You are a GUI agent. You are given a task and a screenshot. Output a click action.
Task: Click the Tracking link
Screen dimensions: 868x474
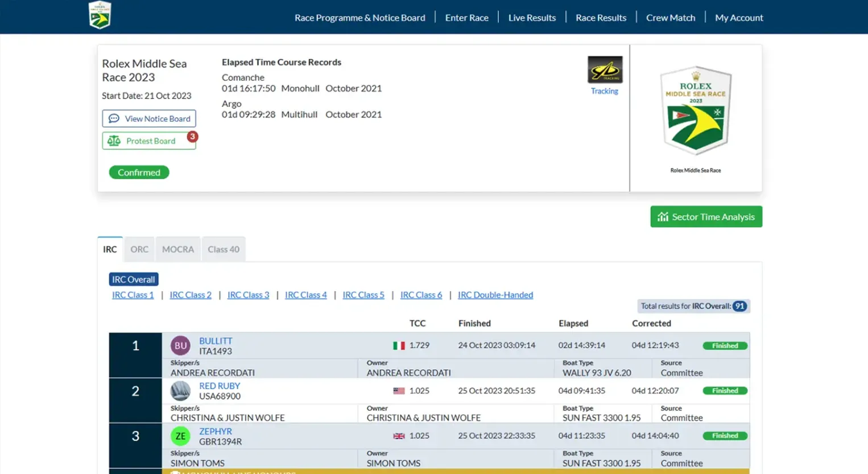pyautogui.click(x=604, y=91)
